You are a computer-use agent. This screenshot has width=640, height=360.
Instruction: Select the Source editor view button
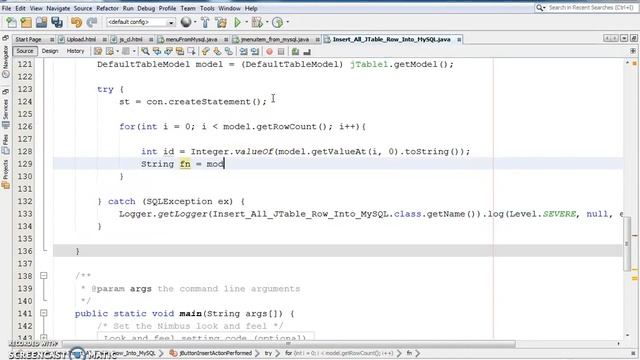24,51
